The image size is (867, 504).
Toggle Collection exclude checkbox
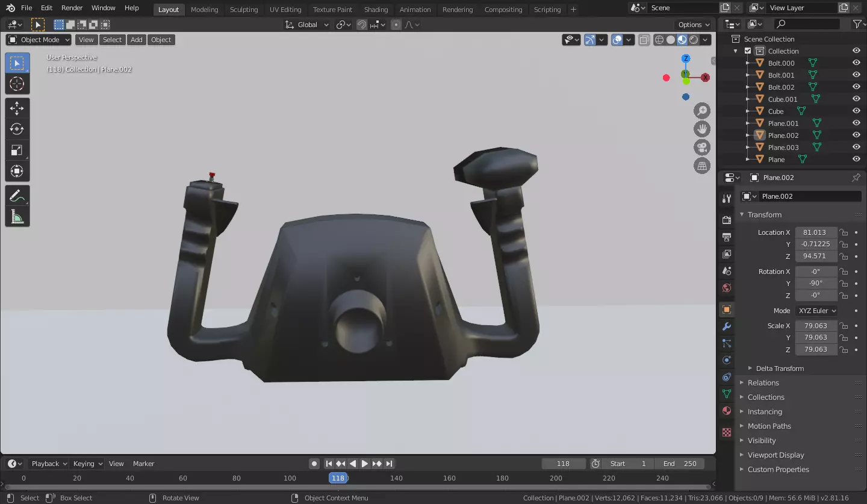tap(748, 51)
